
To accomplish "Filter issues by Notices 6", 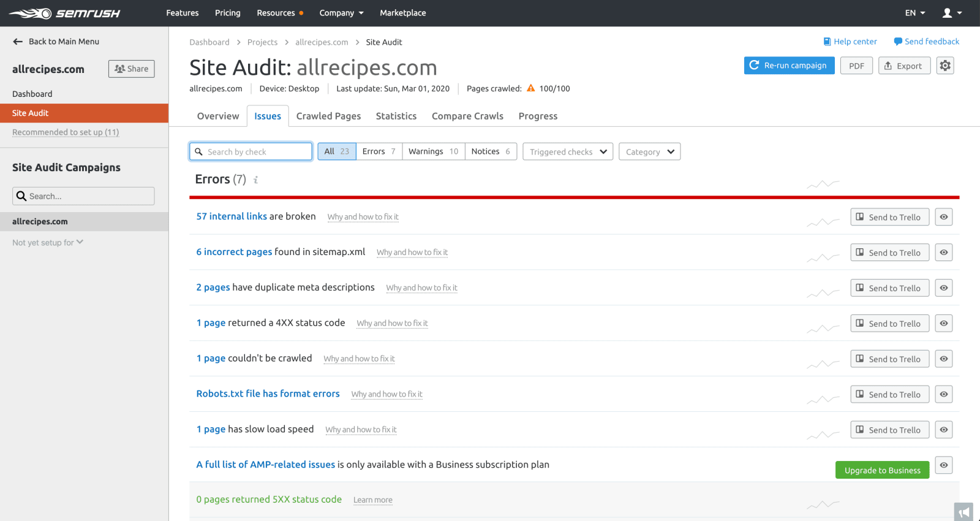I will 491,151.
